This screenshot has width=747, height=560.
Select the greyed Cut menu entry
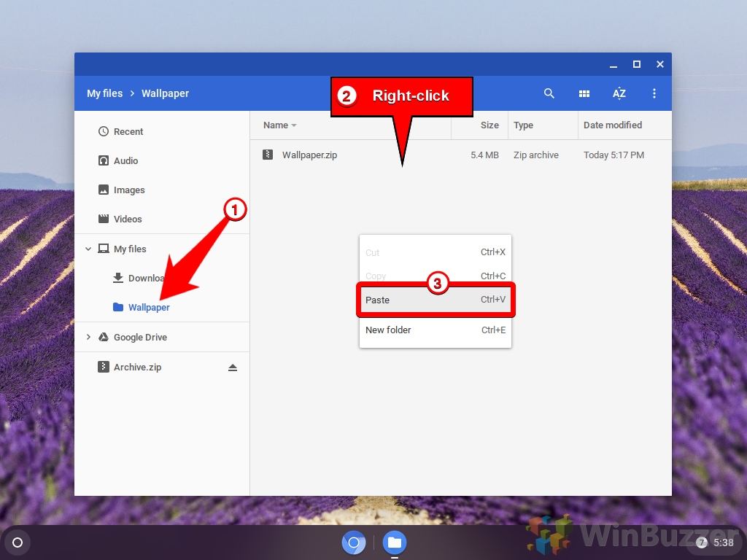[436, 252]
